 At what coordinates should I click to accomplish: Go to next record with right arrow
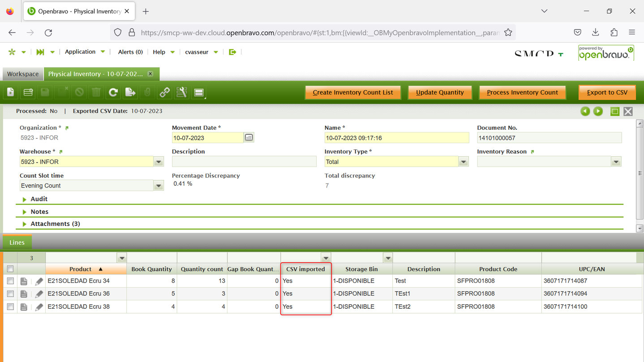pyautogui.click(x=598, y=111)
